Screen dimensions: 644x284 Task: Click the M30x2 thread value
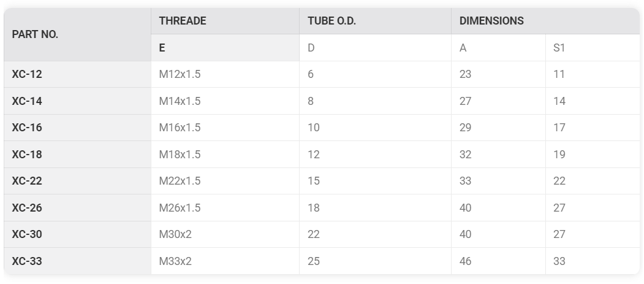pos(175,234)
